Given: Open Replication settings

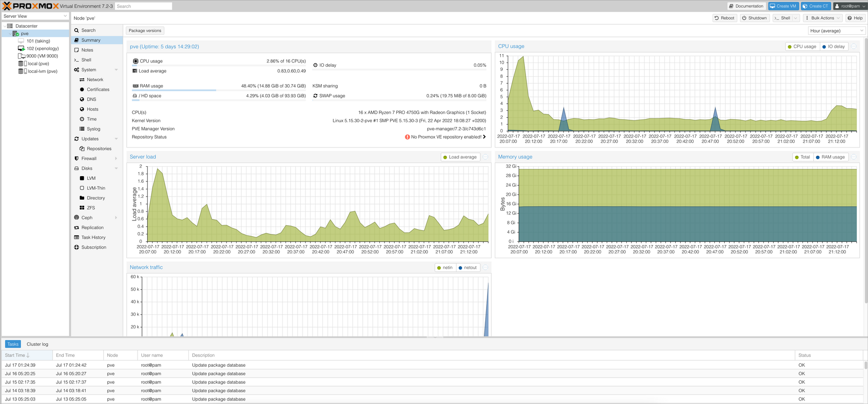Looking at the screenshot, I should 92,228.
